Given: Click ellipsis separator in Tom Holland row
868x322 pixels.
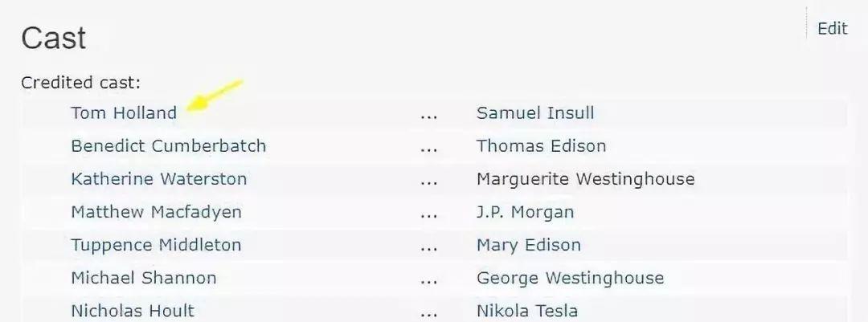Looking at the screenshot, I should tap(428, 116).
